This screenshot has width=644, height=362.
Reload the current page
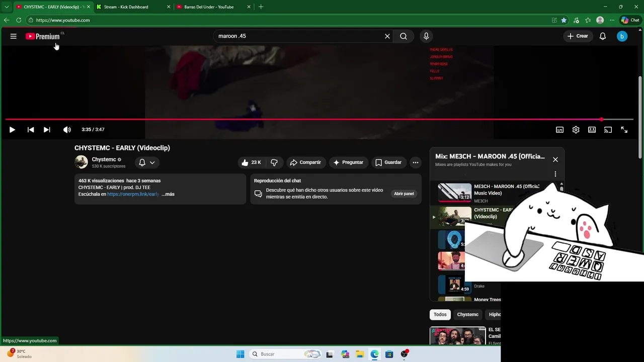(19, 20)
